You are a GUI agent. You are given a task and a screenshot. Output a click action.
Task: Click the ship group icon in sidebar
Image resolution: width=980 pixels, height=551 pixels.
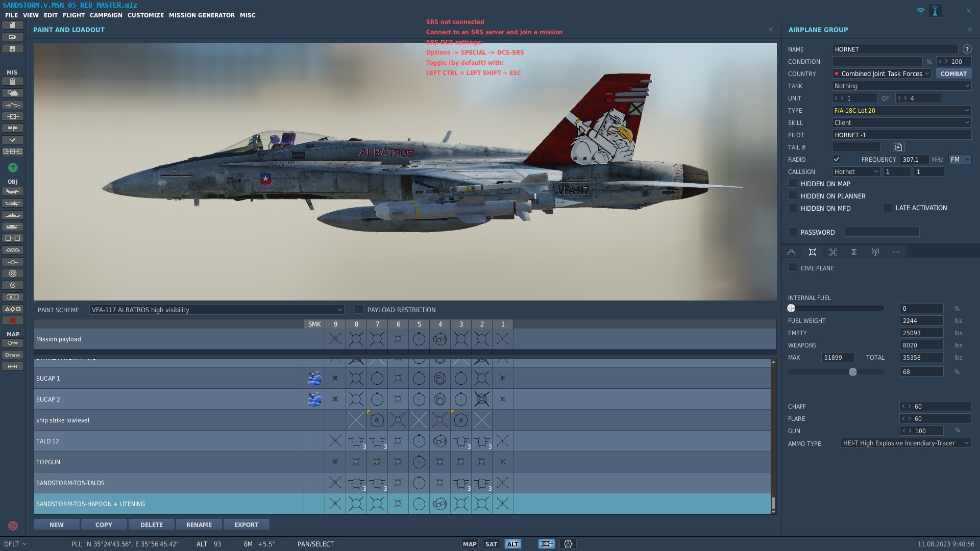coord(13,215)
